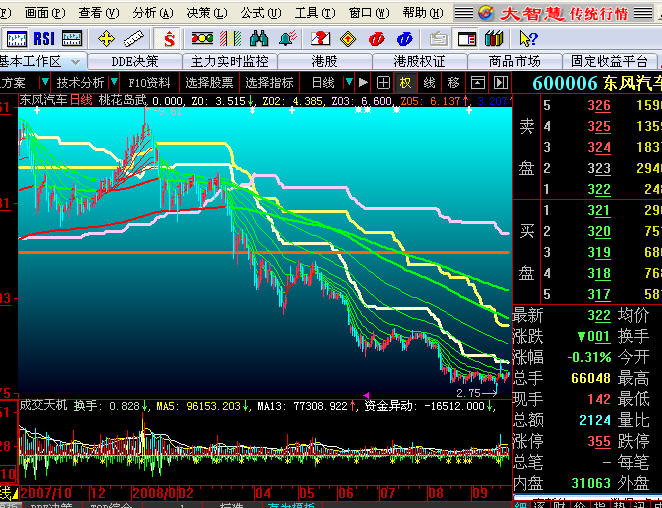Click the play triangle button

point(363,82)
